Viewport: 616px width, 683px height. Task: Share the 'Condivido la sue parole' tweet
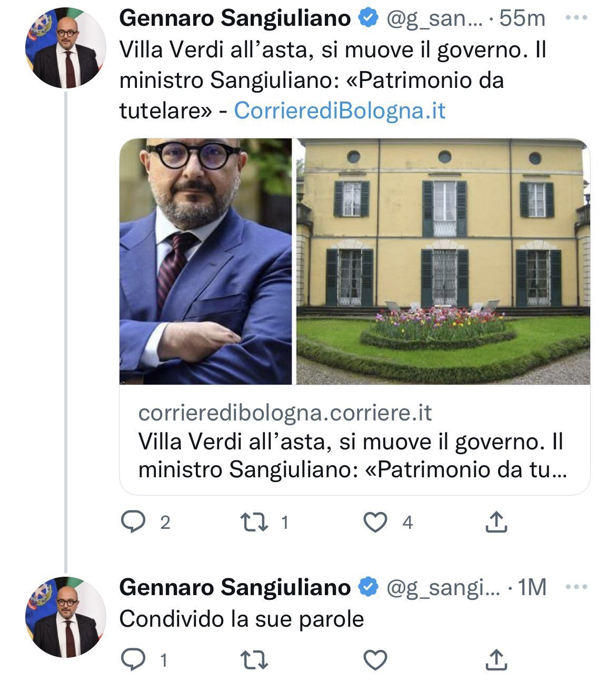click(x=495, y=660)
